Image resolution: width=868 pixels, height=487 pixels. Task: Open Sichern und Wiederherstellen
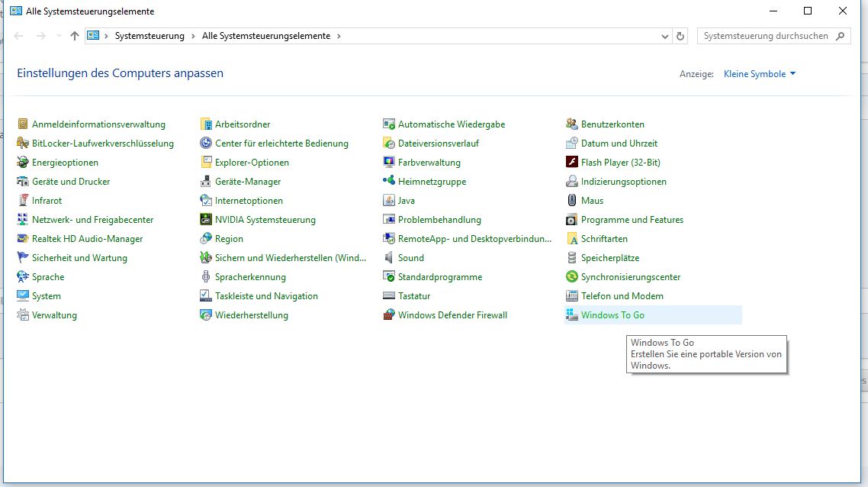click(x=291, y=258)
